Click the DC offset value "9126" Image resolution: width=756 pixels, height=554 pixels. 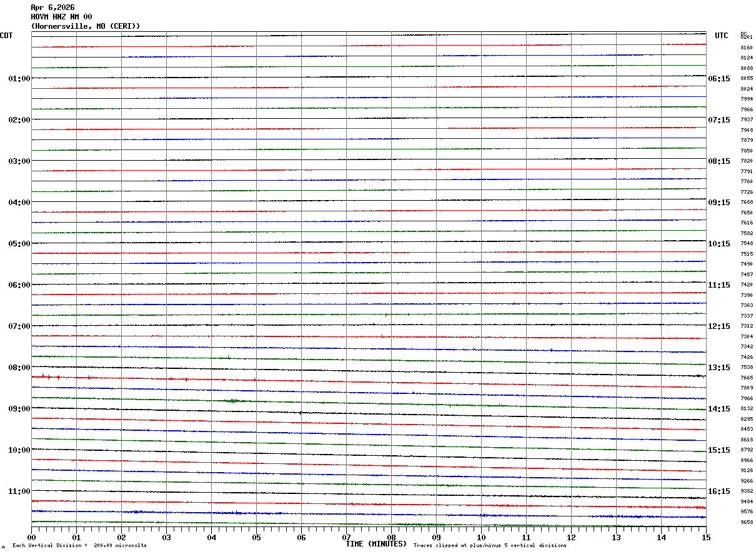pos(747,471)
